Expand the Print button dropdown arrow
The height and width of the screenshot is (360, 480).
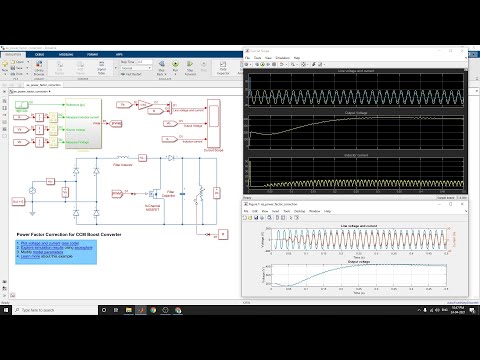(28, 74)
